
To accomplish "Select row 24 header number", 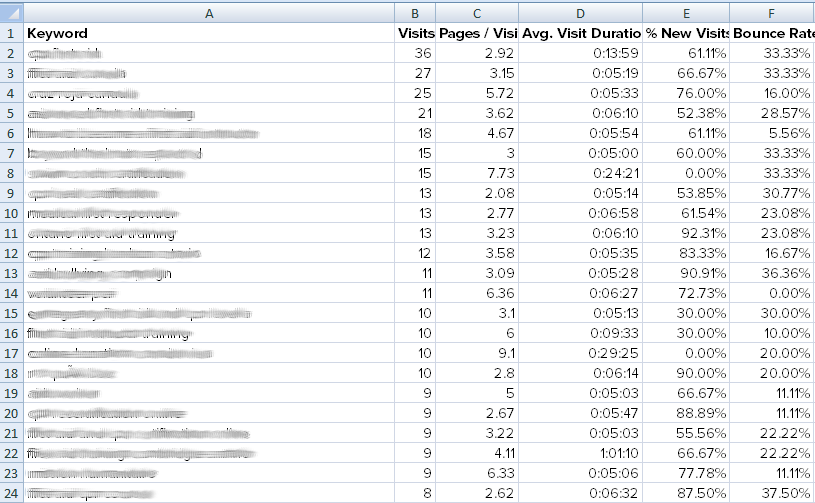I will click(11, 493).
